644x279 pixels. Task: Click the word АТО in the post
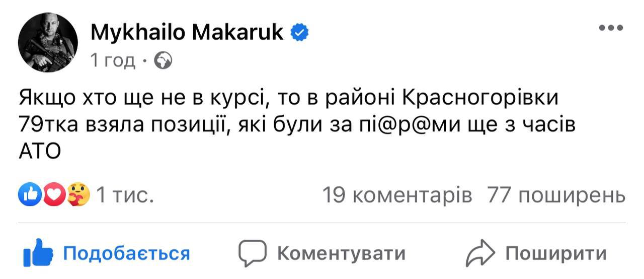(40, 150)
